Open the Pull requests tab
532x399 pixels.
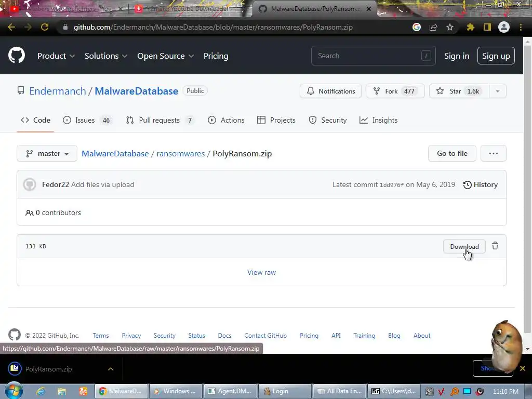coord(160,120)
